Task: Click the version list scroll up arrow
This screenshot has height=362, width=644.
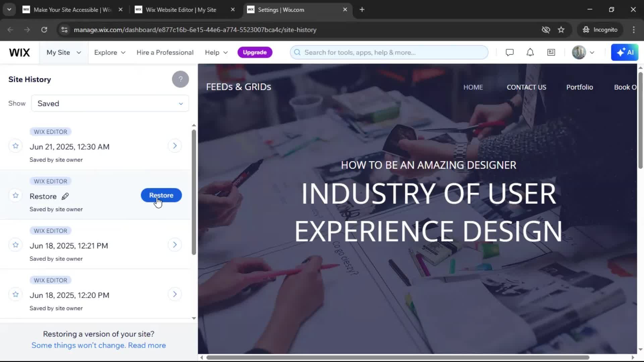Action: [x=194, y=125]
